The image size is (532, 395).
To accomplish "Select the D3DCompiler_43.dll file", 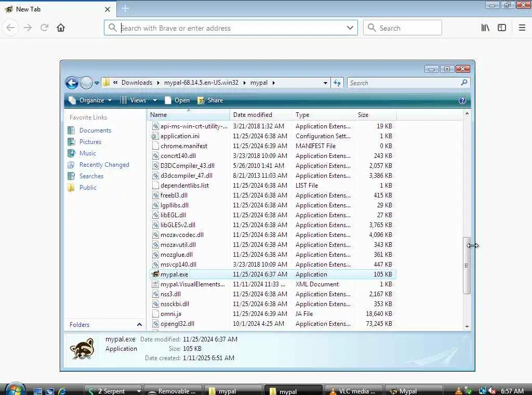I will [x=272, y=166].
